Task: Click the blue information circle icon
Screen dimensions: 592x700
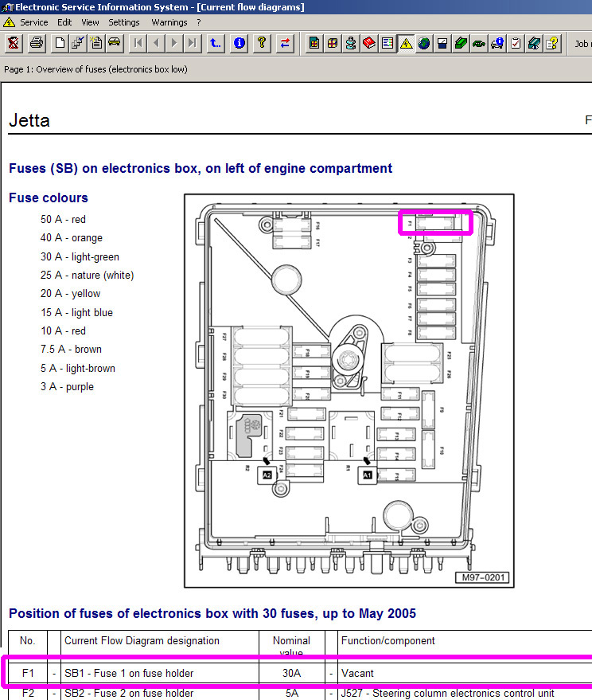Action: pos(239,43)
